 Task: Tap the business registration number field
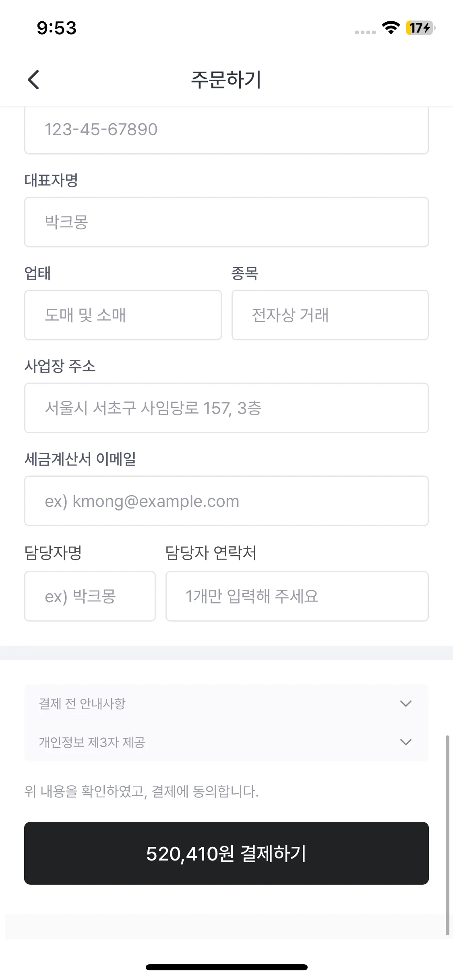pos(226,130)
